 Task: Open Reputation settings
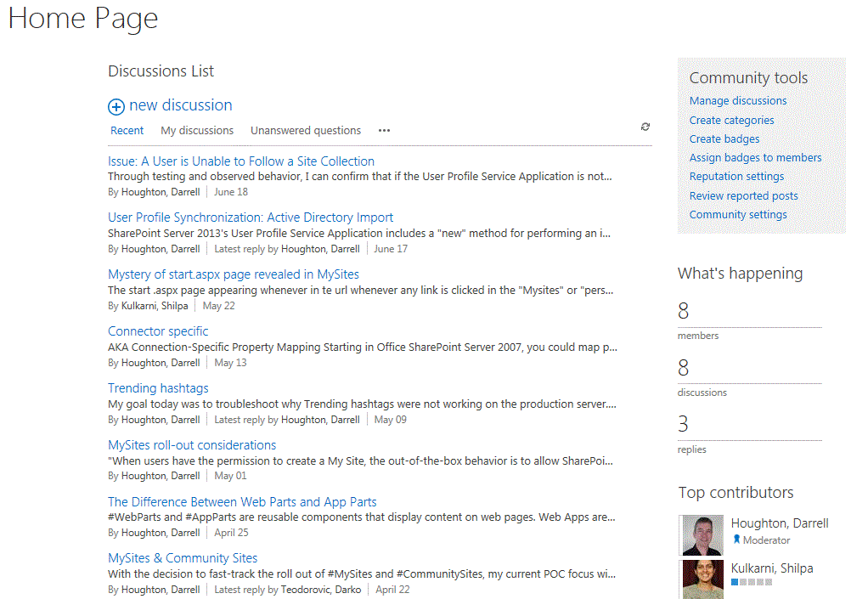[x=736, y=177]
